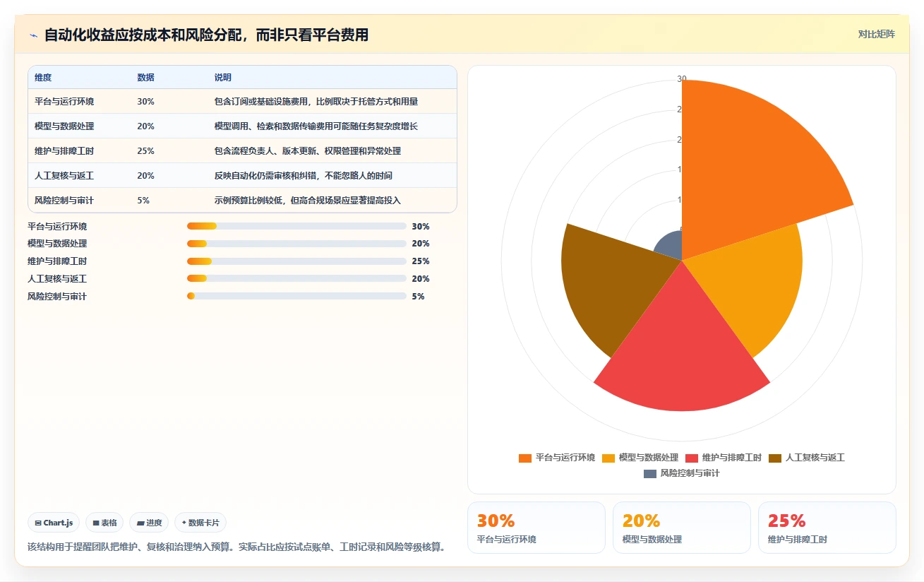This screenshot has width=924, height=582.
Task: Toggle the 风险控制与审计 legend swatch
Action: pos(649,473)
